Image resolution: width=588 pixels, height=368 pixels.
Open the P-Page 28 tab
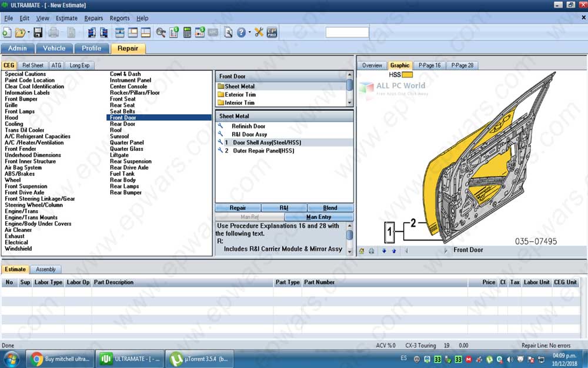462,65
